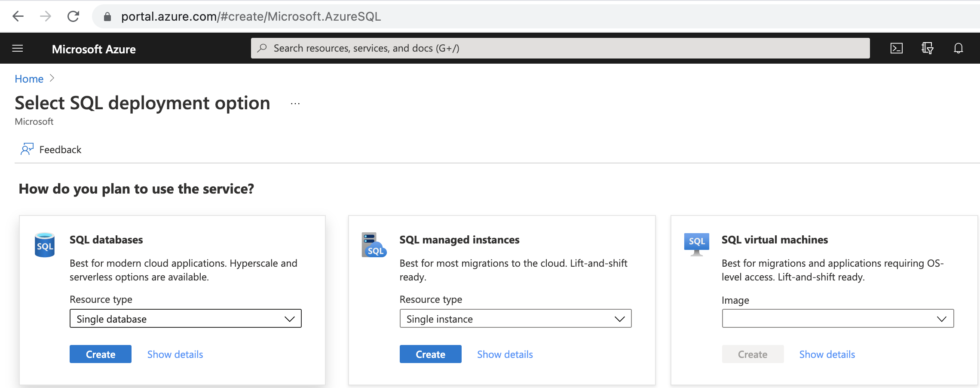This screenshot has width=980, height=388.
Task: Click the disabled Create button for virtual machines
Action: point(753,354)
